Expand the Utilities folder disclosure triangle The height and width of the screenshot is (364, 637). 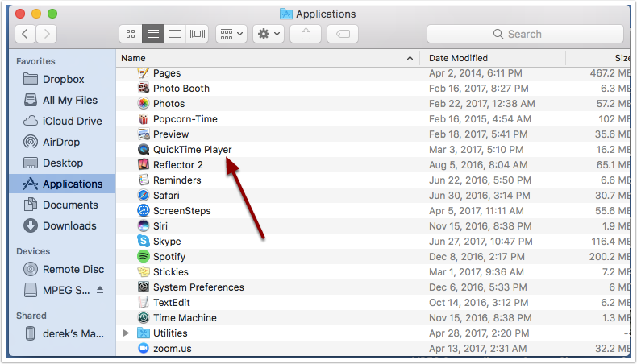pyautogui.click(x=127, y=333)
